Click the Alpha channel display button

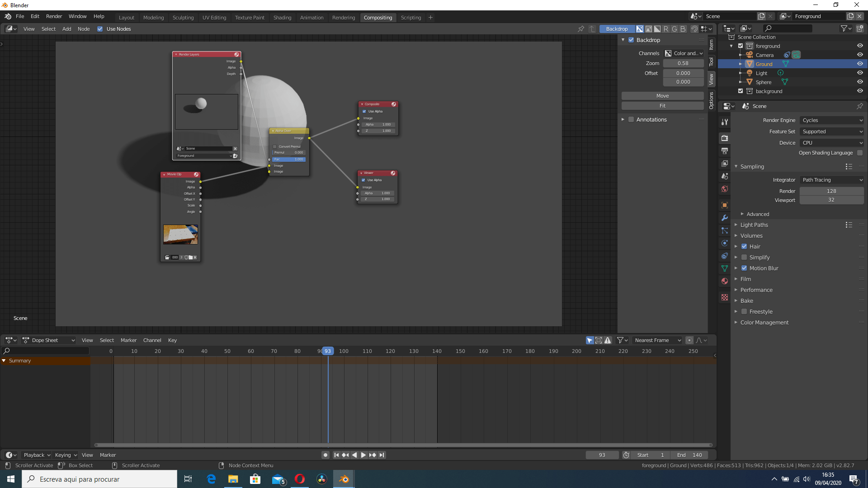point(657,28)
